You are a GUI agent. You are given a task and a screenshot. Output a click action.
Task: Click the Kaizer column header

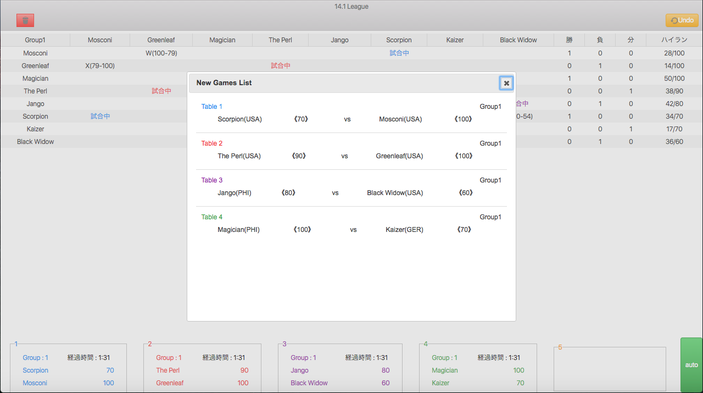point(455,40)
